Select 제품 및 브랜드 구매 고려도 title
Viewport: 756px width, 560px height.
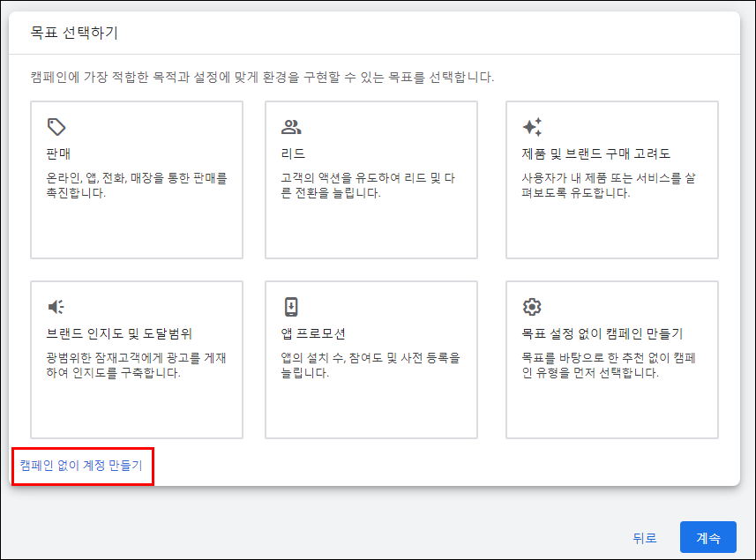click(x=596, y=154)
